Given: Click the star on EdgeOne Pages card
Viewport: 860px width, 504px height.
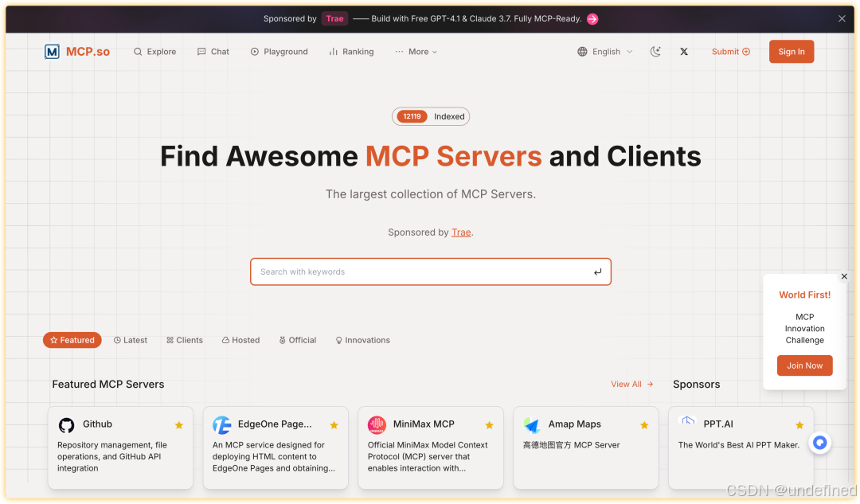Looking at the screenshot, I should [x=334, y=425].
